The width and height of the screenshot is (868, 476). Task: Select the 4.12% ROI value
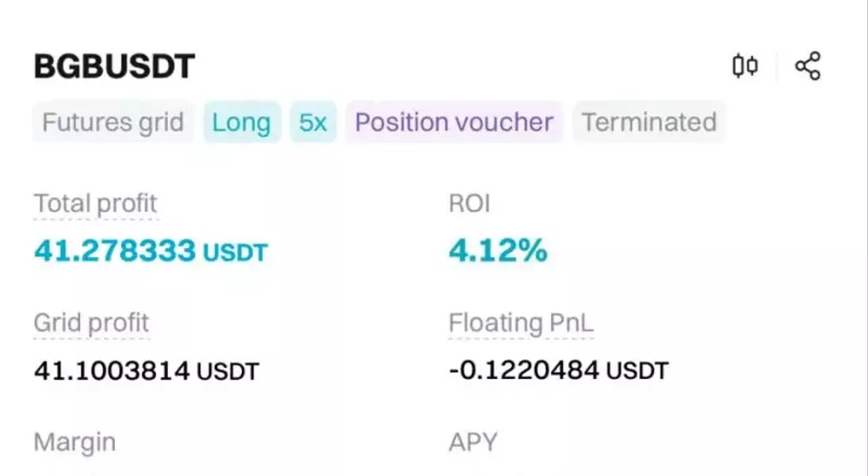click(x=498, y=251)
